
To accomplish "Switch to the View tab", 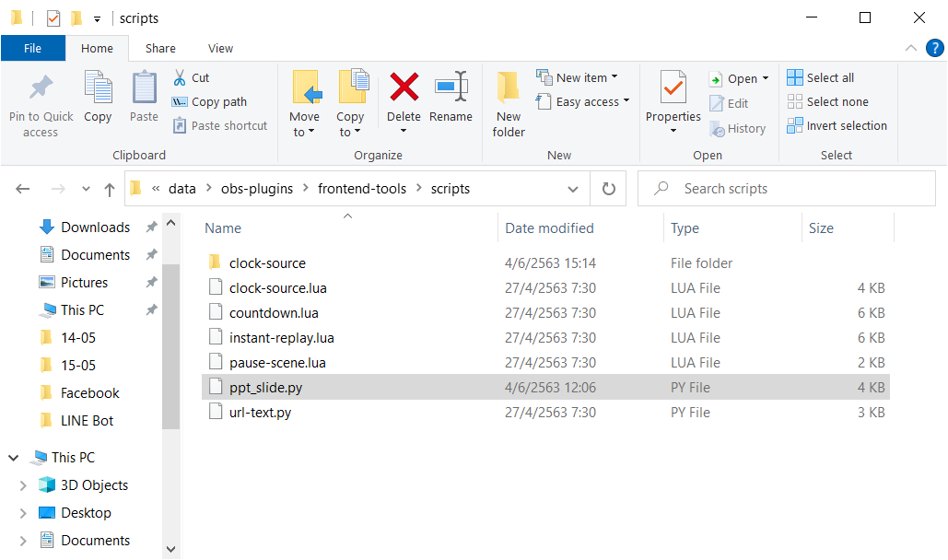I will [x=220, y=48].
